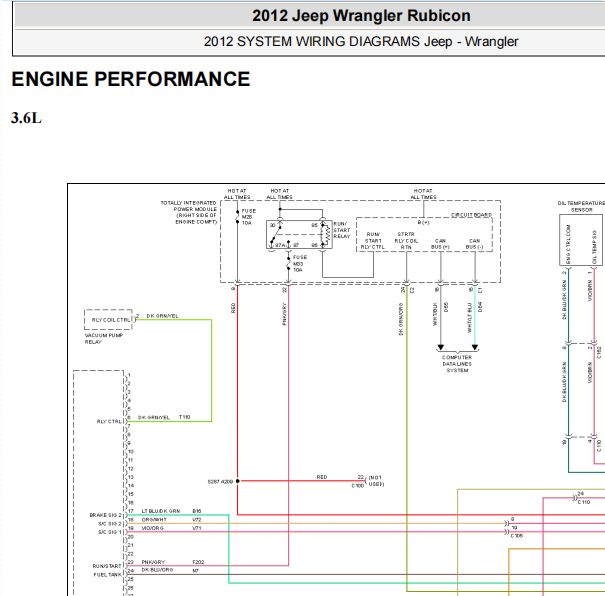Click the "D64" circuit code

[480, 307]
